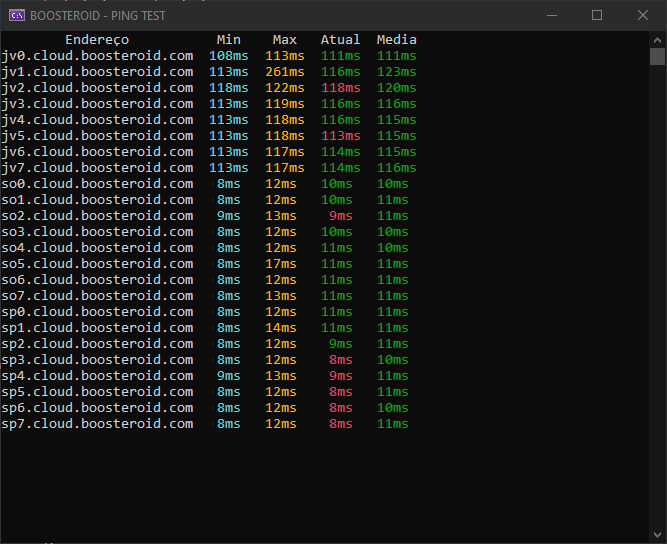Click the 119ms Max value for jv3
The height and width of the screenshot is (544, 667).
285,104
